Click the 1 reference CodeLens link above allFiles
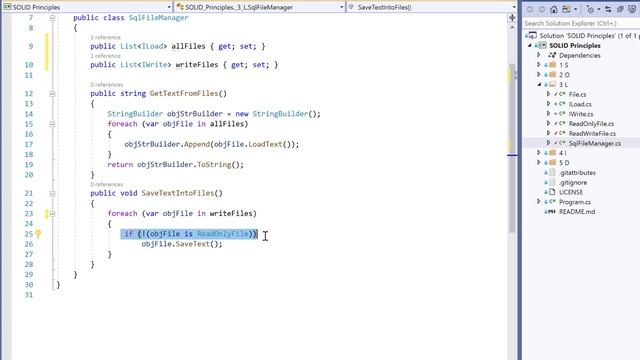This screenshot has height=360, width=640. click(x=105, y=37)
